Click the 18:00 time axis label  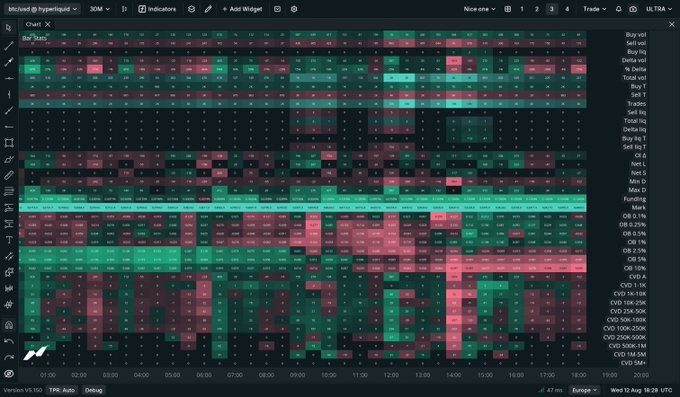[x=579, y=375]
